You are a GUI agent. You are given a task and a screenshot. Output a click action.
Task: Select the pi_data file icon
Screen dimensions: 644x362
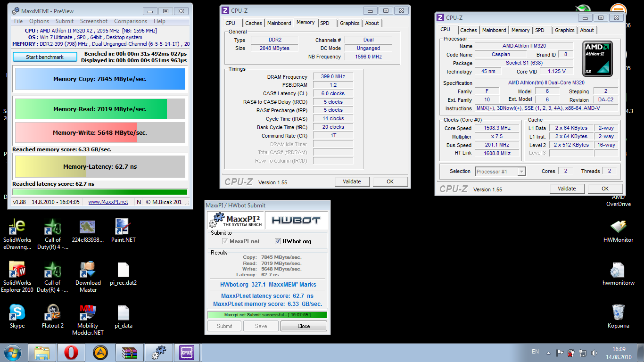(123, 316)
